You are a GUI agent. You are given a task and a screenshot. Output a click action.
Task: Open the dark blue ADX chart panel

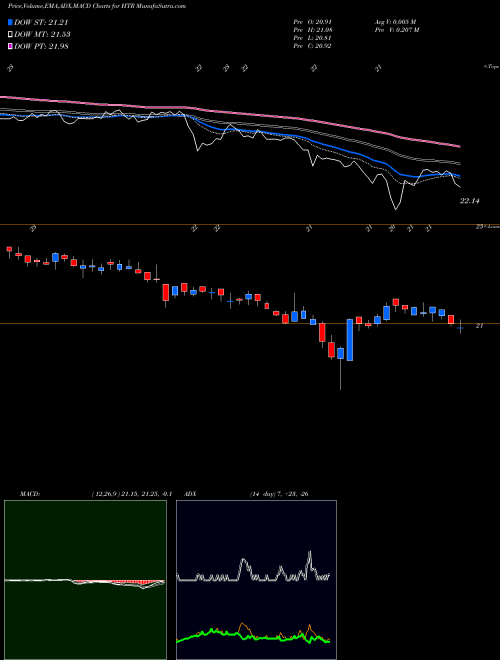click(x=256, y=580)
